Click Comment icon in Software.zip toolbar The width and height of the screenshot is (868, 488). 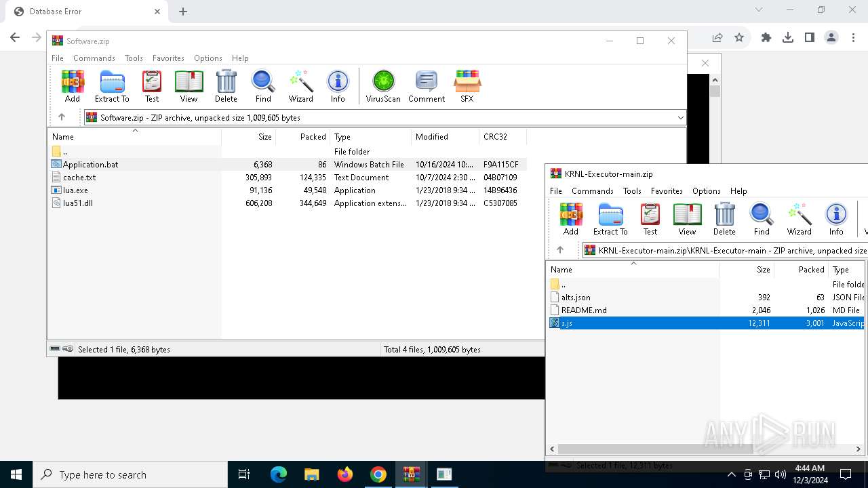tap(427, 86)
